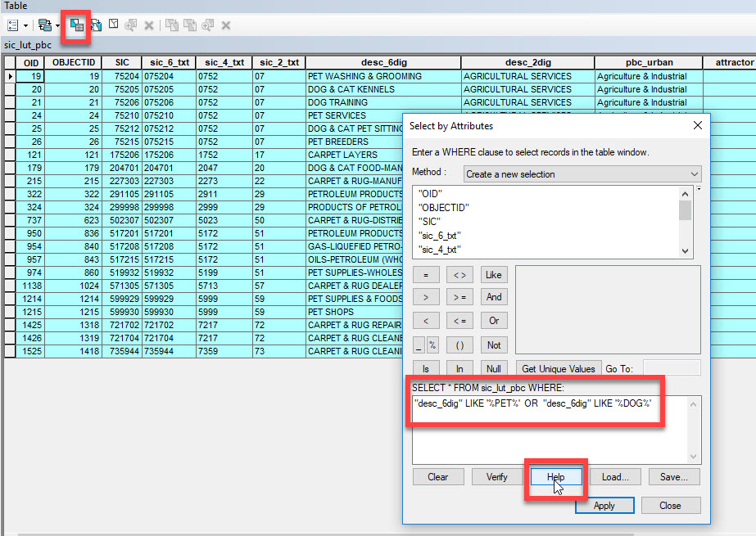Click the Is operator button
756x536 pixels.
(x=426, y=368)
